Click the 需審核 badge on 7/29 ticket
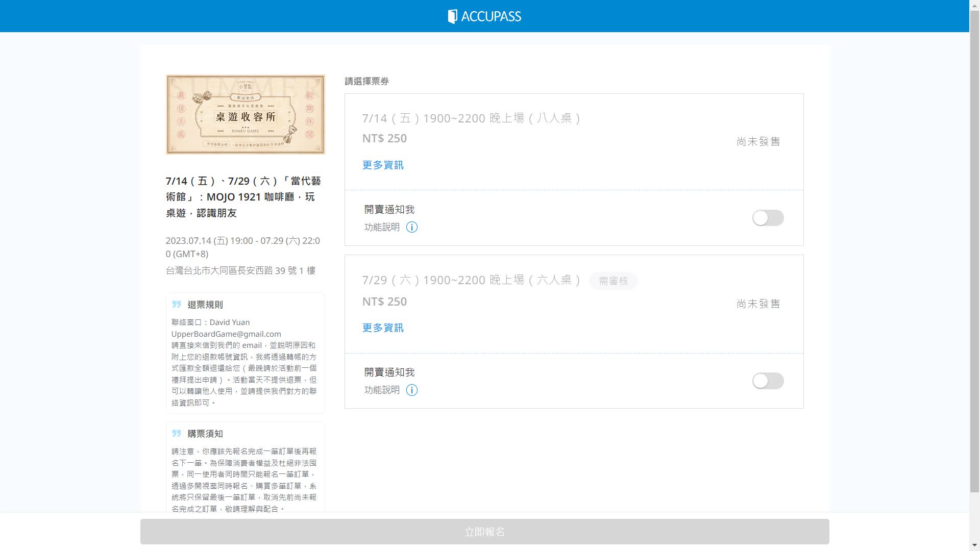 coord(612,281)
